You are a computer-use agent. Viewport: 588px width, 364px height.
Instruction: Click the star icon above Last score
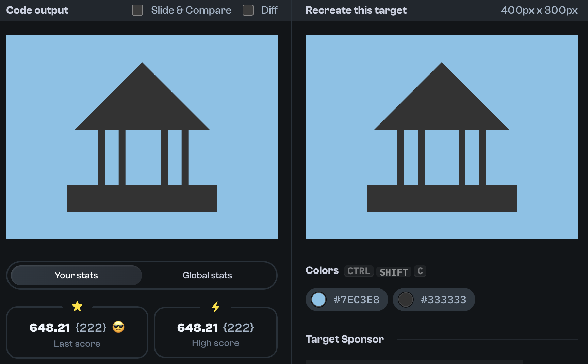[77, 306]
